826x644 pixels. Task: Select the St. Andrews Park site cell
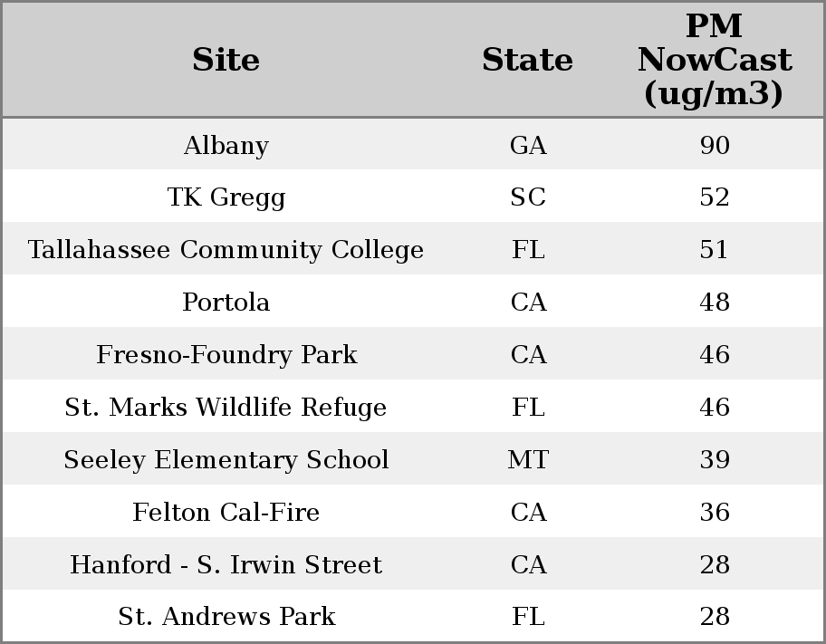(226, 617)
